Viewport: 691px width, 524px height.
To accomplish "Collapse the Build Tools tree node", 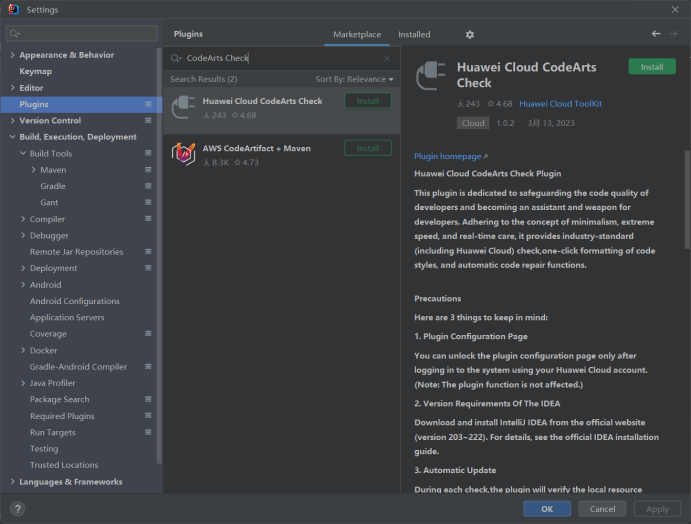I will (22, 154).
